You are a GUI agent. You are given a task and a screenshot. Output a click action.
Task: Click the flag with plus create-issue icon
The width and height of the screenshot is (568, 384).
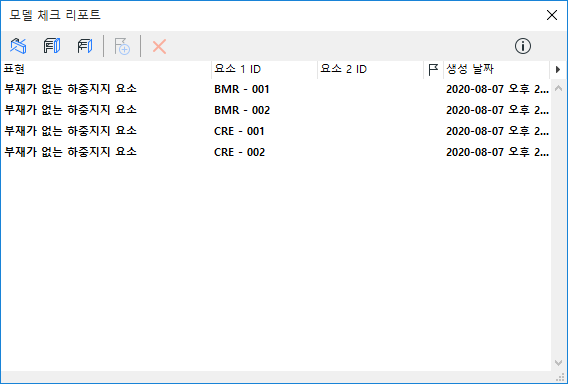tap(122, 46)
